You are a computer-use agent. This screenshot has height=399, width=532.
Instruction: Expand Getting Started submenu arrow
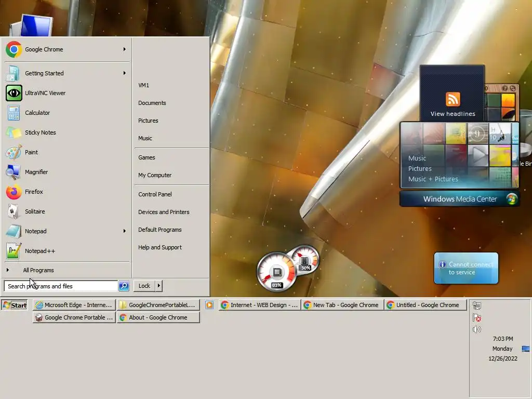point(125,73)
